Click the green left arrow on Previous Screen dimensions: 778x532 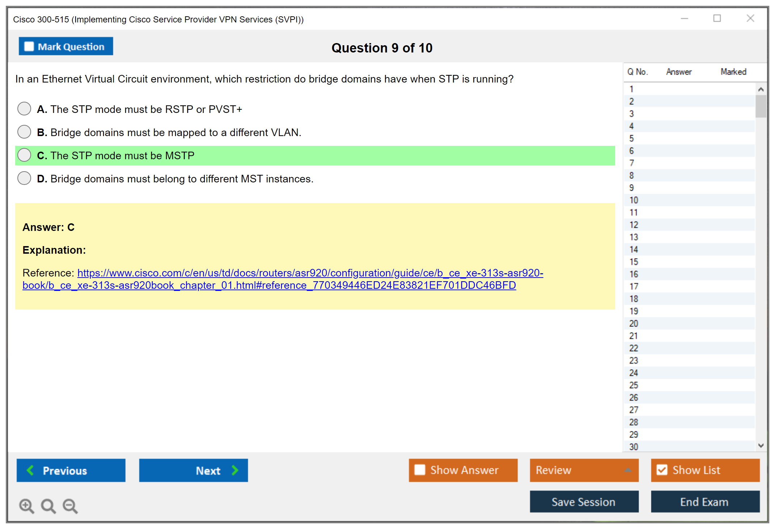pos(30,470)
